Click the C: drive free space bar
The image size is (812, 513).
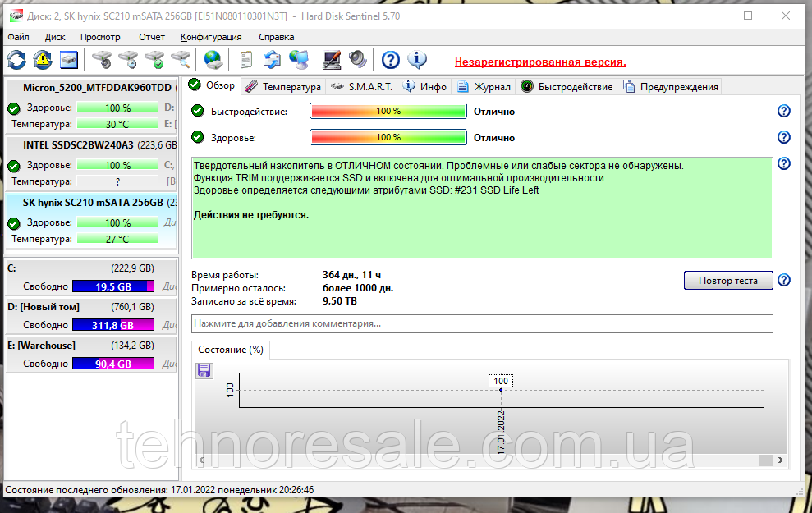coord(112,286)
